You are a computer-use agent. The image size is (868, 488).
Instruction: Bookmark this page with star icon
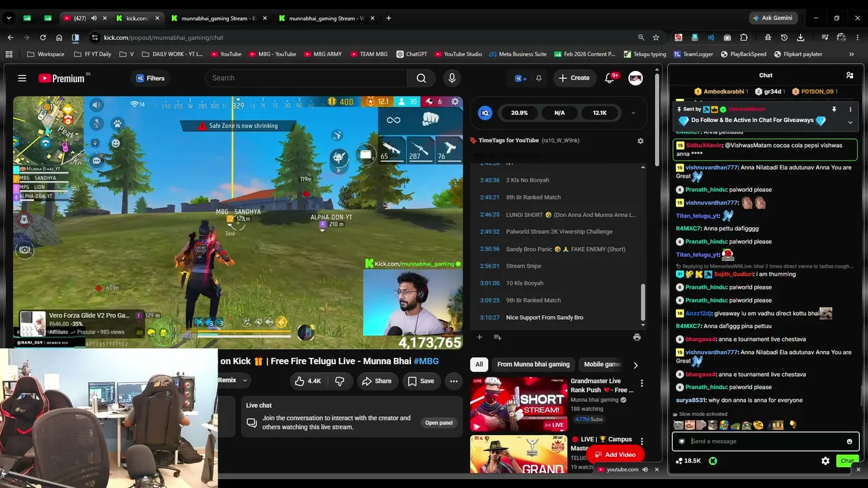tap(656, 37)
